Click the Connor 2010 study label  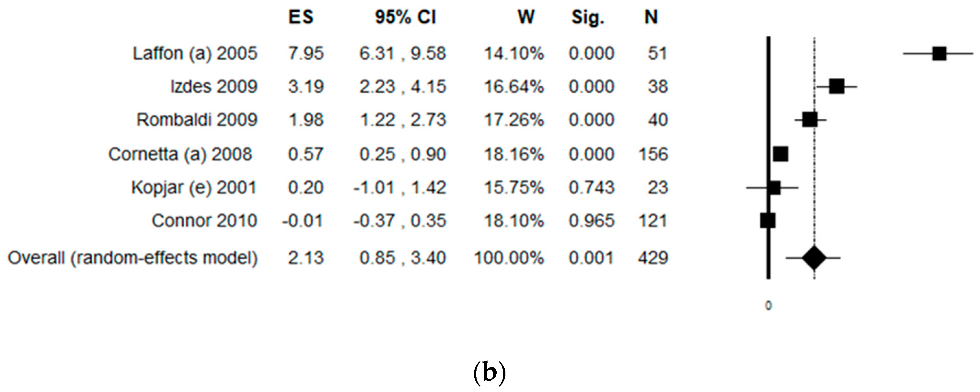coord(204,221)
